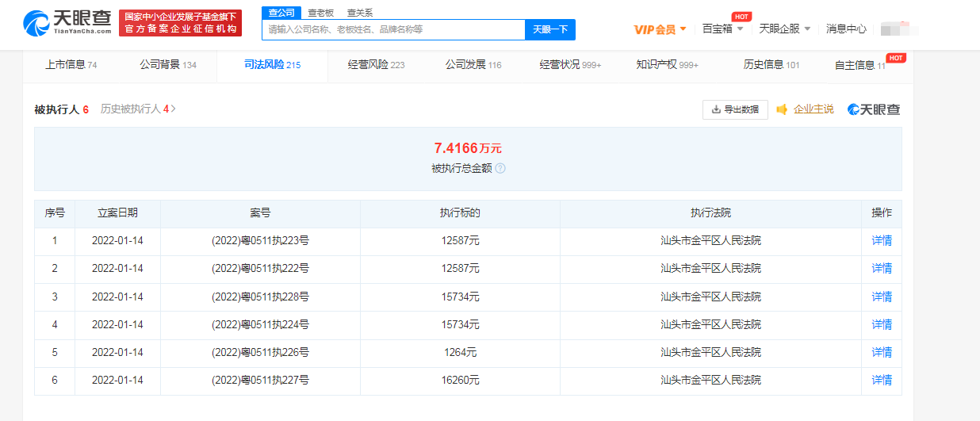Click the 天眼一下 search button
This screenshot has width=980, height=421.
point(550,29)
